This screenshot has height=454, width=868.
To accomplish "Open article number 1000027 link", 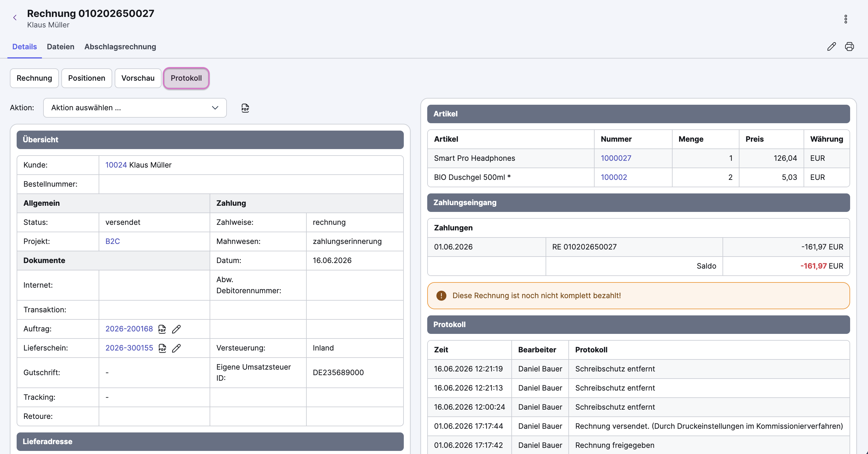I will click(616, 158).
